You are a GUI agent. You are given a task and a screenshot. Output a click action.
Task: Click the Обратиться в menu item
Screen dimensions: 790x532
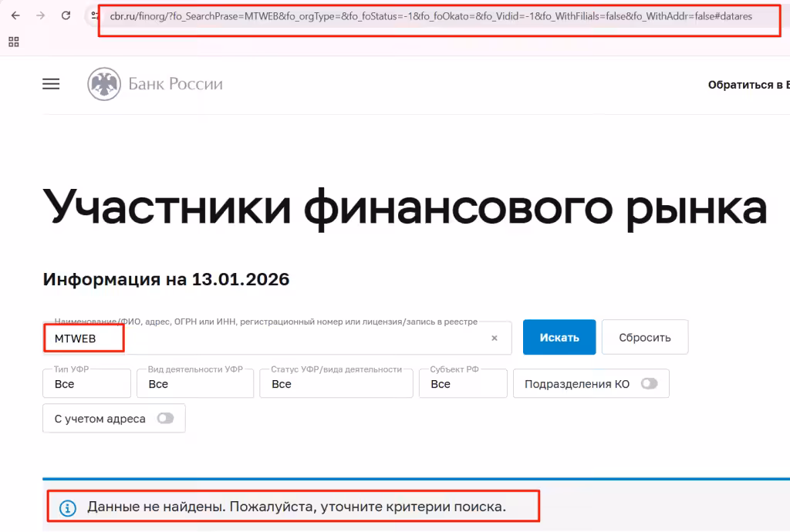[x=748, y=85]
